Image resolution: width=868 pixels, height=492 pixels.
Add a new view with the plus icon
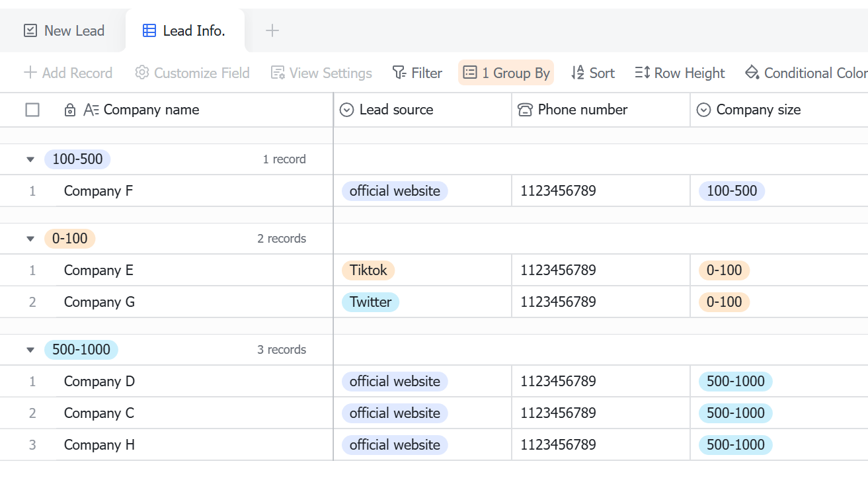pyautogui.click(x=272, y=30)
